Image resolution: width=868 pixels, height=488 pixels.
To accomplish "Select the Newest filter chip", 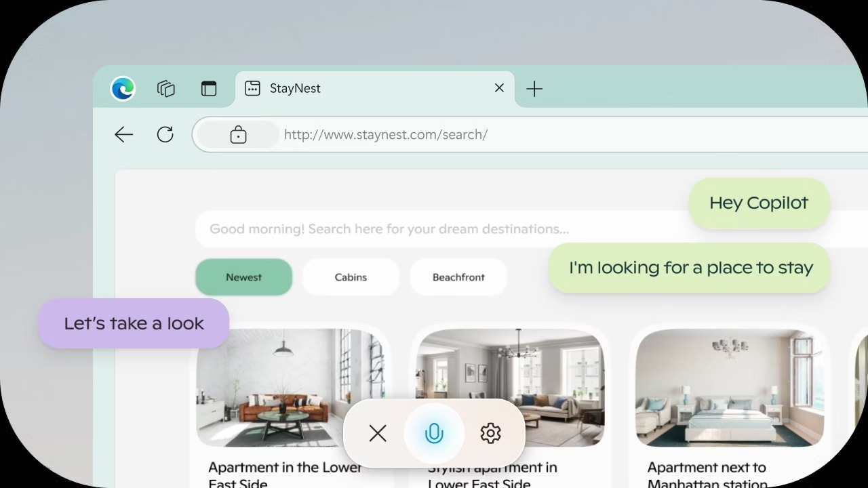I will [x=244, y=277].
